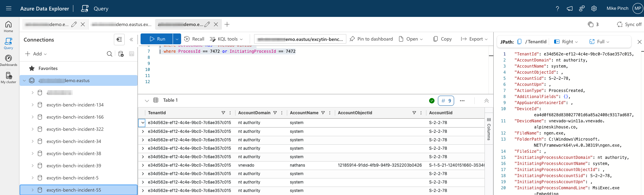Screen dimensions: 644x195
Task: Click the search icon in Connections
Action: [x=109, y=54]
